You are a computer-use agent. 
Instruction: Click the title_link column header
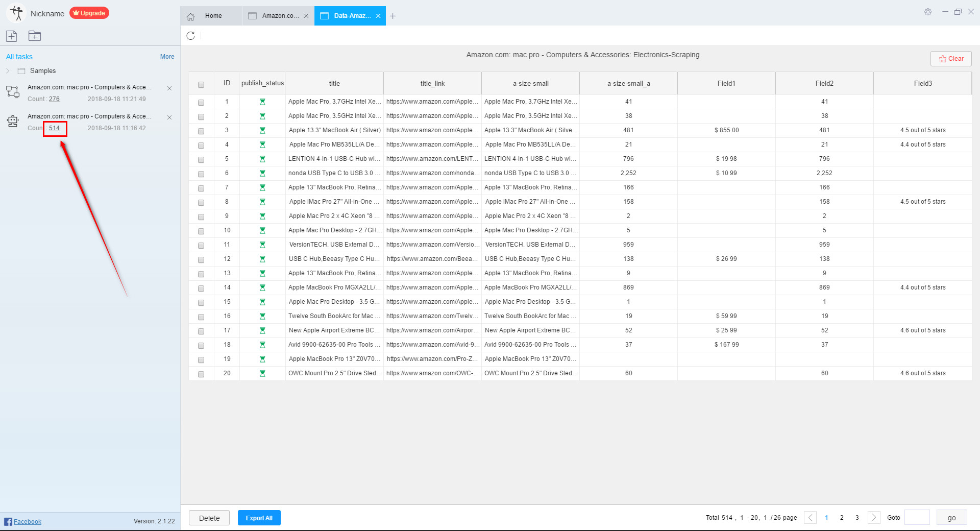tap(432, 83)
